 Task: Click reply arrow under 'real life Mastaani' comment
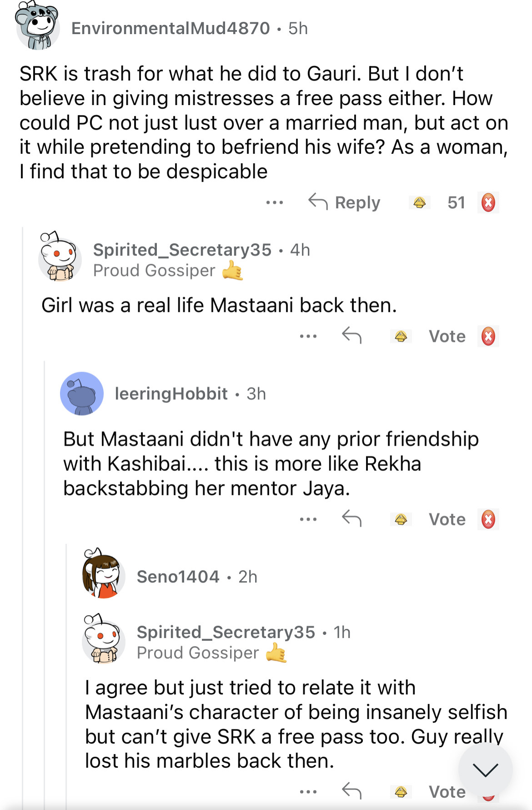click(x=351, y=336)
